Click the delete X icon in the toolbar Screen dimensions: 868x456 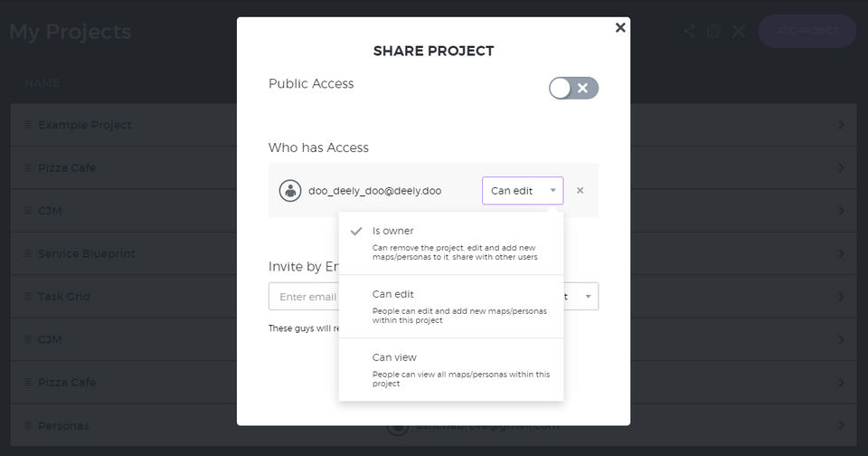click(x=739, y=32)
